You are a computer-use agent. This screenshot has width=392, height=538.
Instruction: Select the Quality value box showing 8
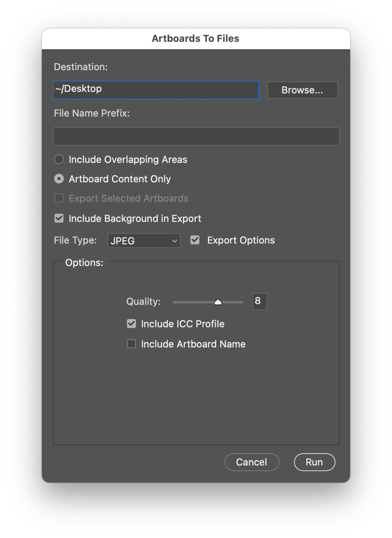(259, 302)
